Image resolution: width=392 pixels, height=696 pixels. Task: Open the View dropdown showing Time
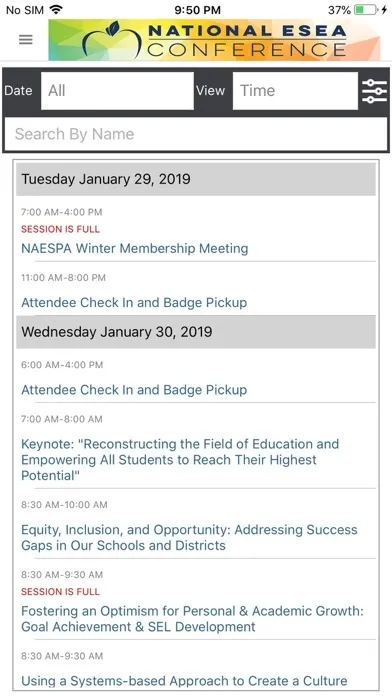295,91
